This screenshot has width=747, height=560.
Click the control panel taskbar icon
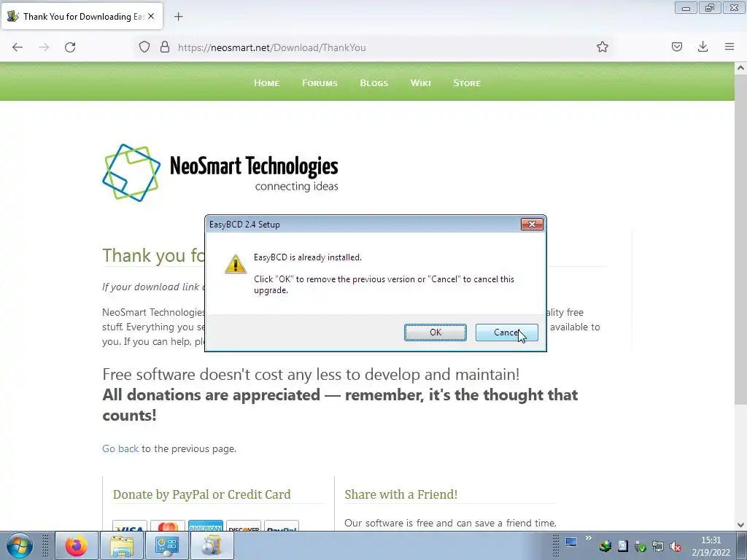tap(167, 545)
